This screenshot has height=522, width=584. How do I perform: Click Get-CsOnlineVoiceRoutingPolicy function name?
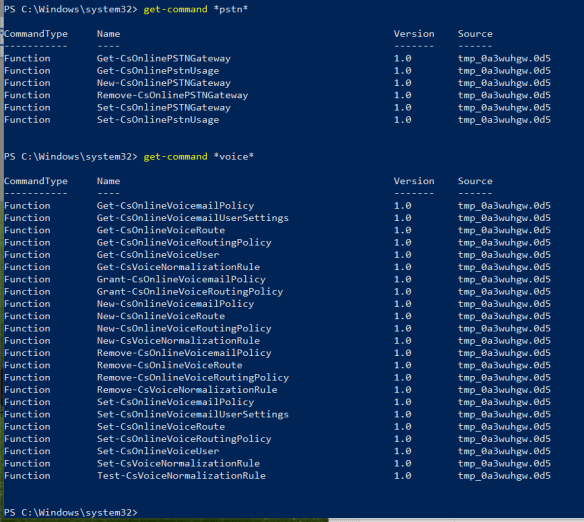[184, 242]
